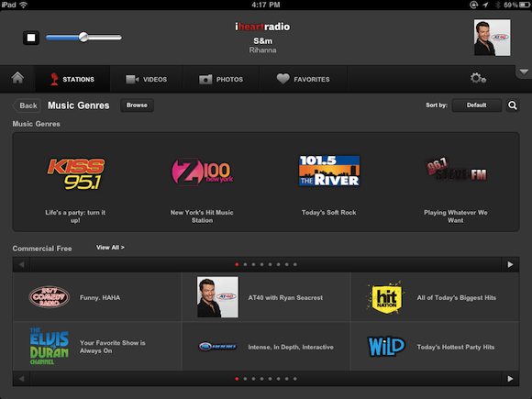
Task: Open the Favorites tab
Action: coord(303,79)
